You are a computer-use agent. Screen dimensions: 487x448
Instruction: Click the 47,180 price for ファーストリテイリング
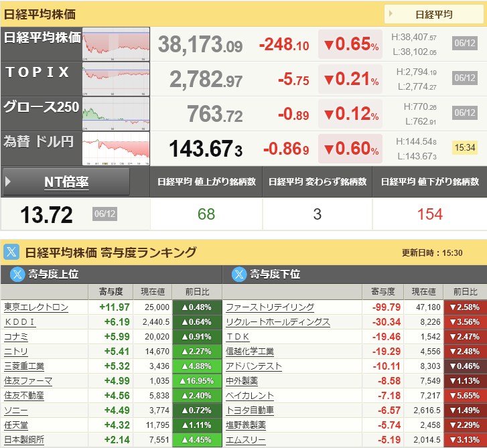pyautogui.click(x=428, y=307)
